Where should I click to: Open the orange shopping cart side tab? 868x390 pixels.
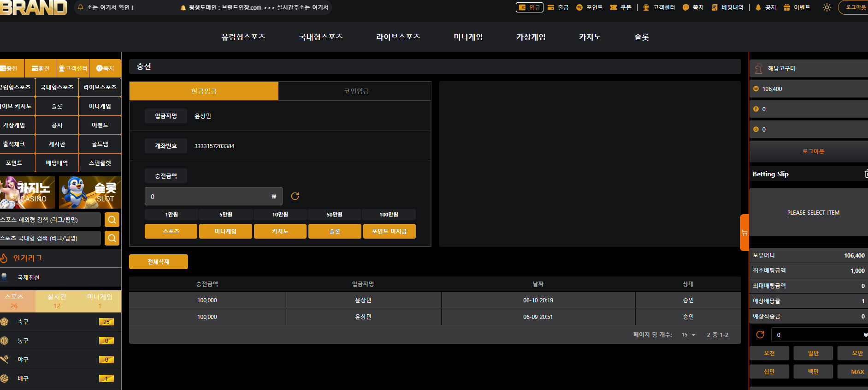point(744,233)
